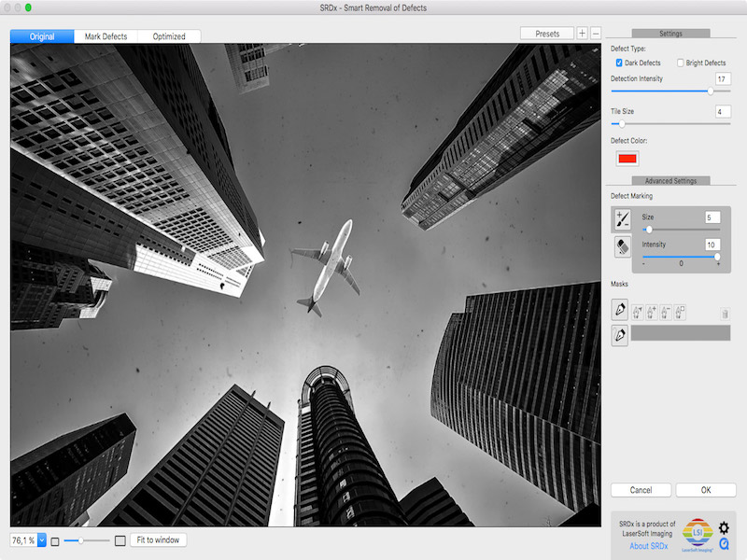
Task: Click the Fit to window button
Action: point(158,540)
